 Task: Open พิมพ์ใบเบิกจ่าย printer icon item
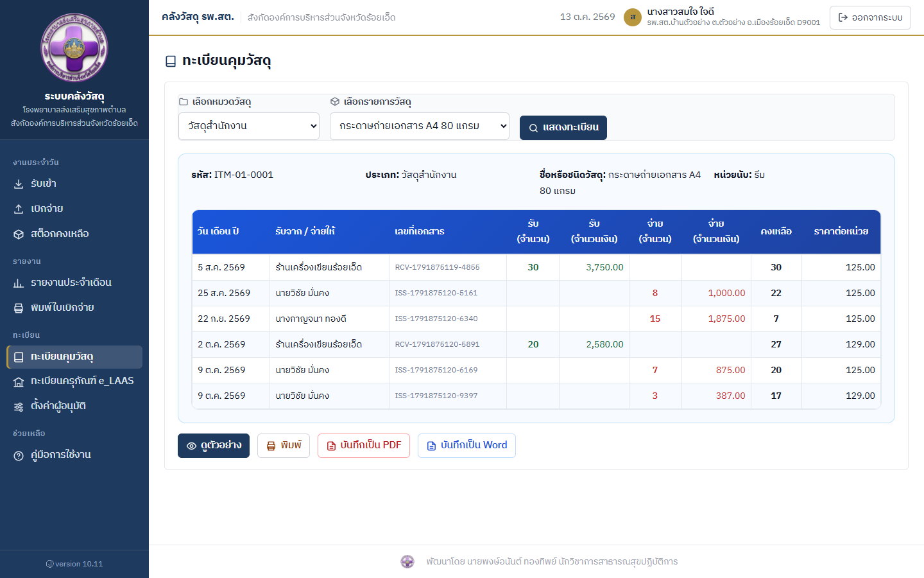(x=74, y=308)
